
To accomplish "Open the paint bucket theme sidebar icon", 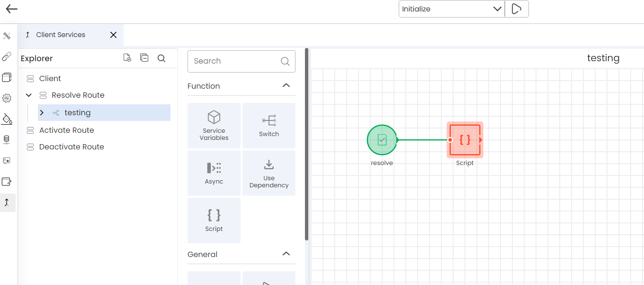I will [7, 119].
